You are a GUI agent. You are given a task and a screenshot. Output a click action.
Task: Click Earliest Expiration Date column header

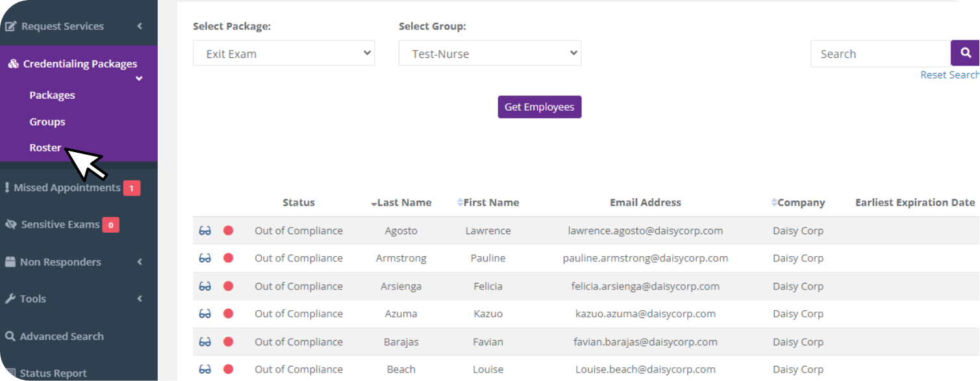click(915, 203)
